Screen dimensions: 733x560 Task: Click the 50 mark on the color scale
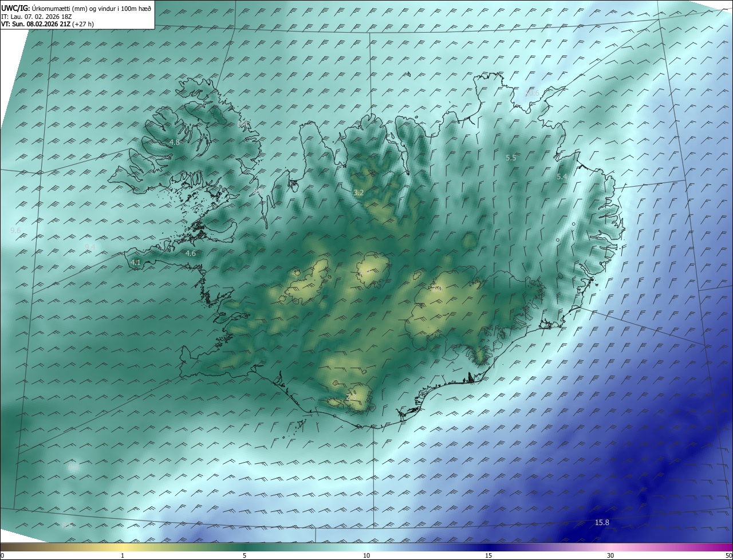pos(728,556)
